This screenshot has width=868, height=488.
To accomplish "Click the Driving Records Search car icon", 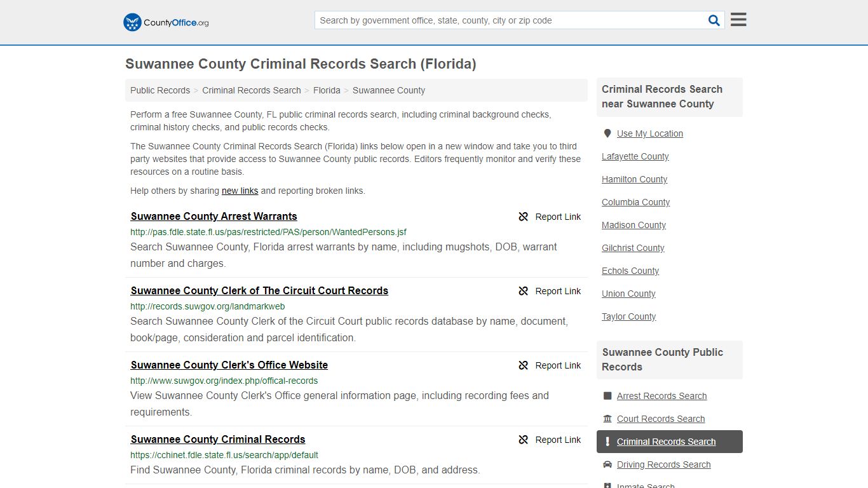I will click(607, 464).
